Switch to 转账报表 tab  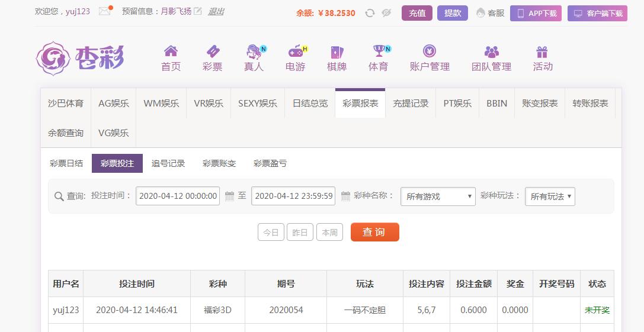point(590,104)
